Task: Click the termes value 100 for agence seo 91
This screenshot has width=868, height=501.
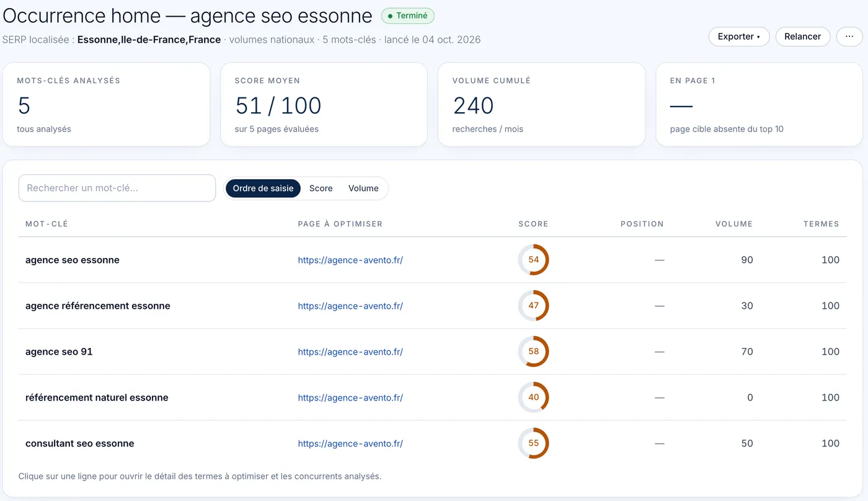Action: point(830,352)
